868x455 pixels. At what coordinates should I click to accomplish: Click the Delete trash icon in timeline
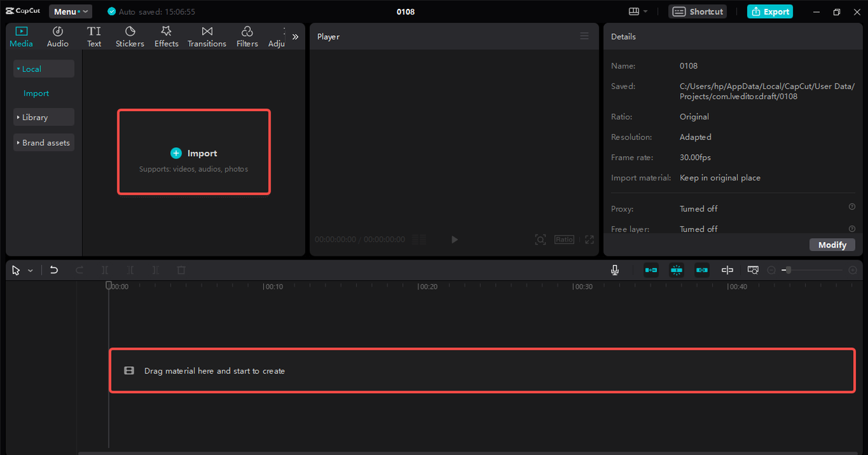tap(181, 270)
